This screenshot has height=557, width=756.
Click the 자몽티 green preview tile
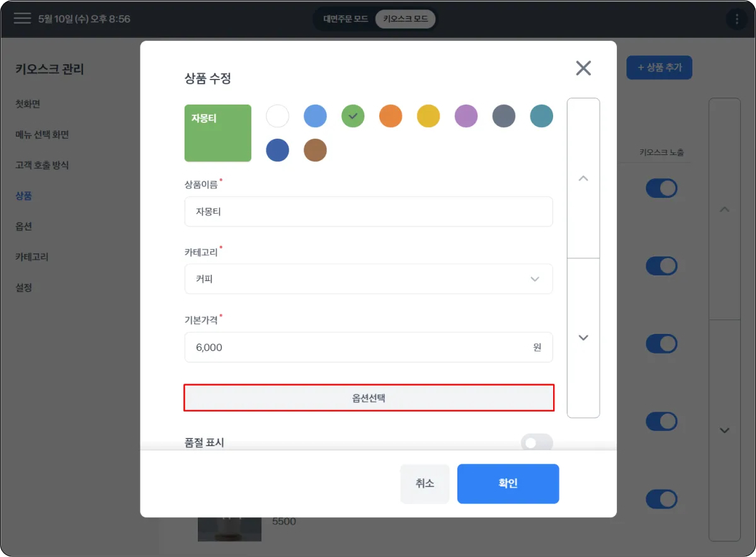[x=218, y=133]
